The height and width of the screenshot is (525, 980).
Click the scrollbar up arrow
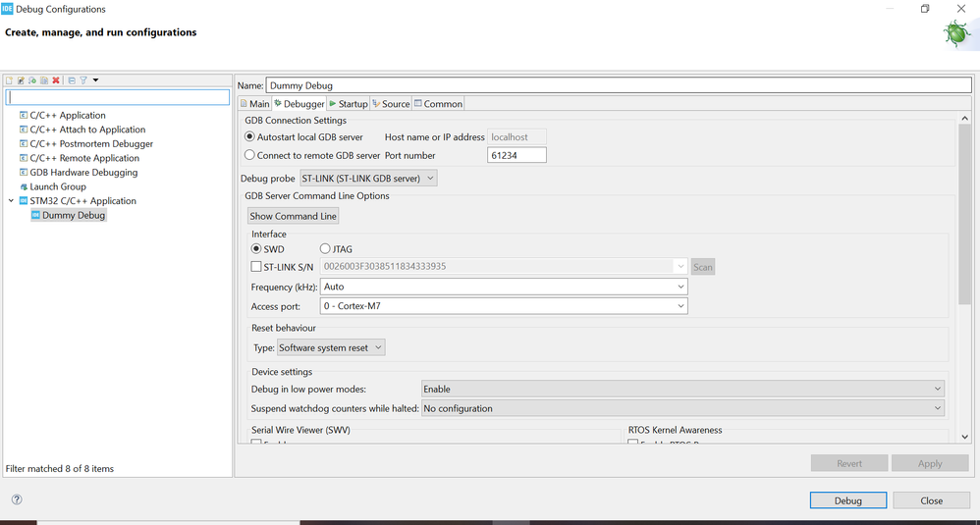pos(964,118)
